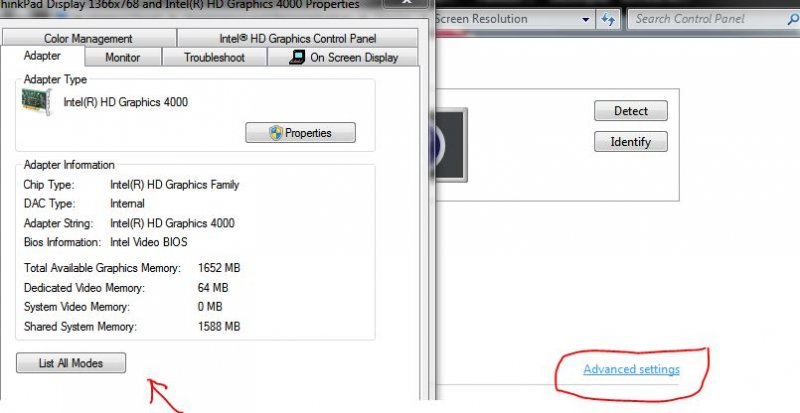
Task: Click the DAC Type value Internal
Action: [127, 203]
